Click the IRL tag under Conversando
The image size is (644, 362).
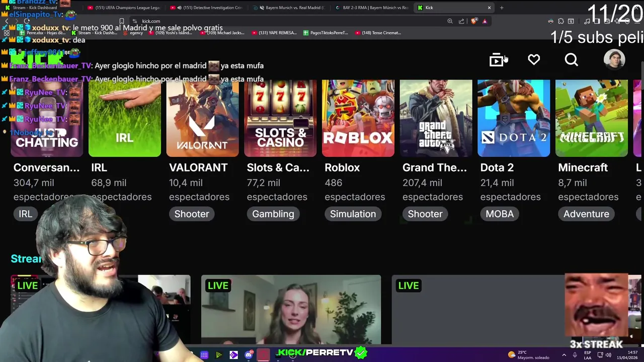pyautogui.click(x=25, y=214)
